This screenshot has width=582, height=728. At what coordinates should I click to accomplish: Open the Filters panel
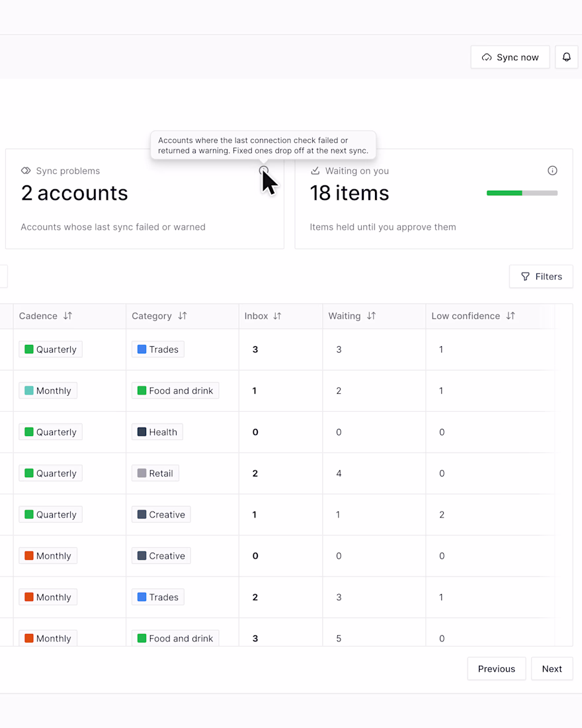point(541,276)
